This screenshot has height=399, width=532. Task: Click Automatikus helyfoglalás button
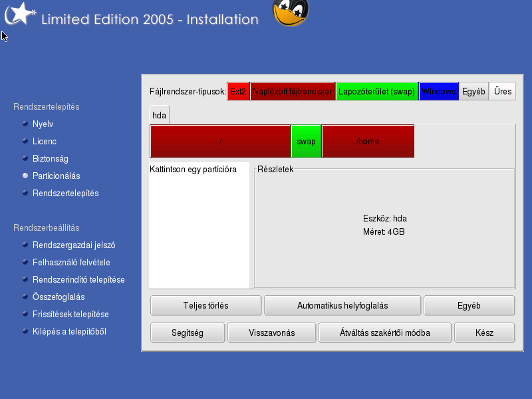342,305
